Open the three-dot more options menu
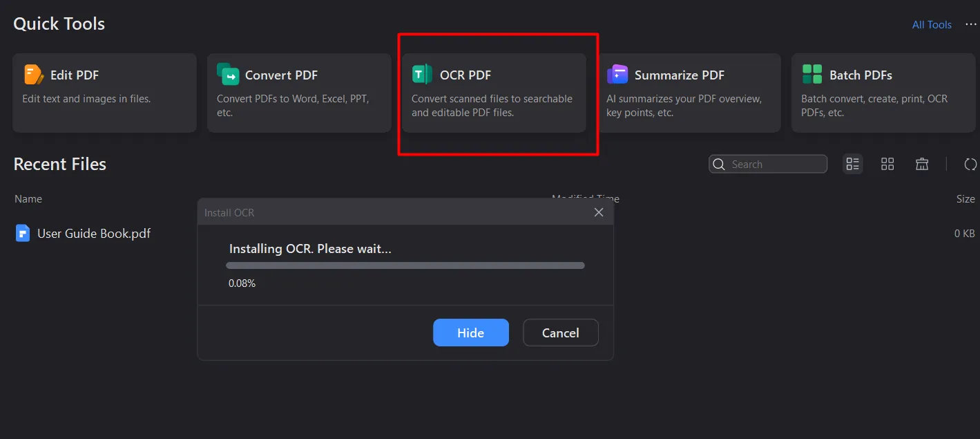This screenshot has width=980, height=439. pyautogui.click(x=971, y=24)
